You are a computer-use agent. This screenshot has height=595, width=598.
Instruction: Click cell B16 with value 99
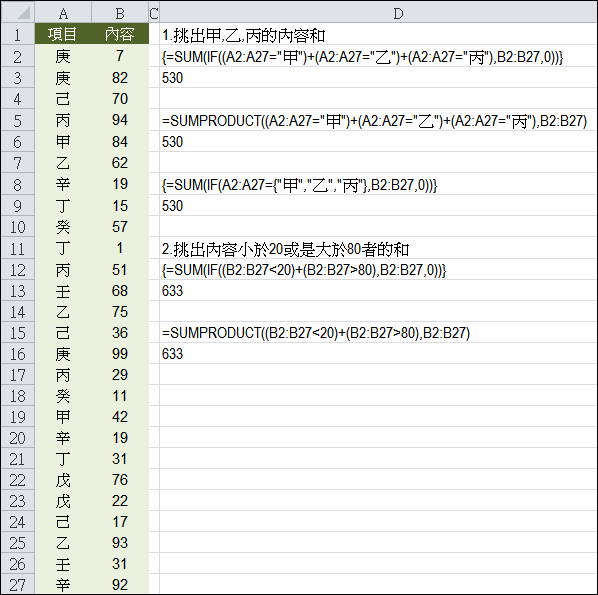pos(120,354)
